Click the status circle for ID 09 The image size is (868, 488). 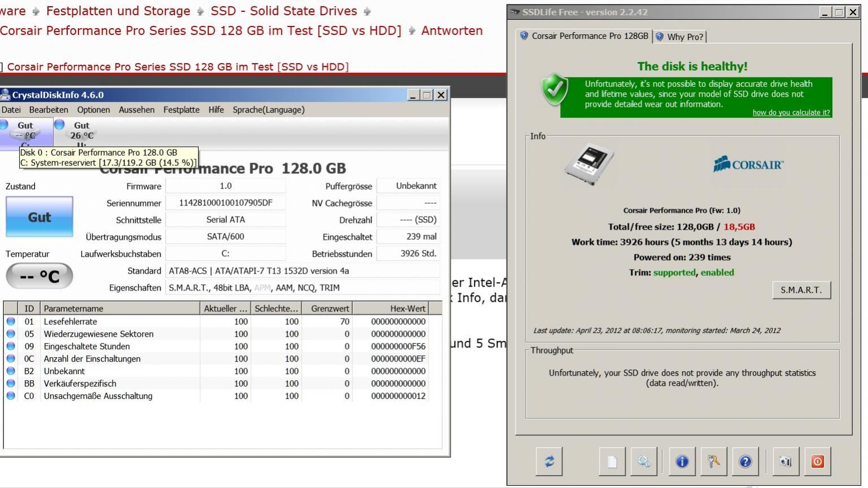pyautogui.click(x=11, y=346)
